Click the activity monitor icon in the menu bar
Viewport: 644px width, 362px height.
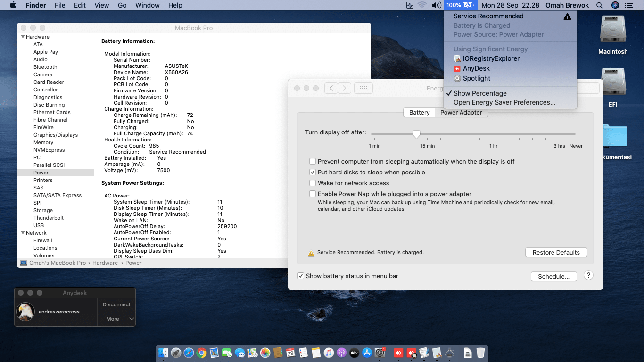(409, 5)
